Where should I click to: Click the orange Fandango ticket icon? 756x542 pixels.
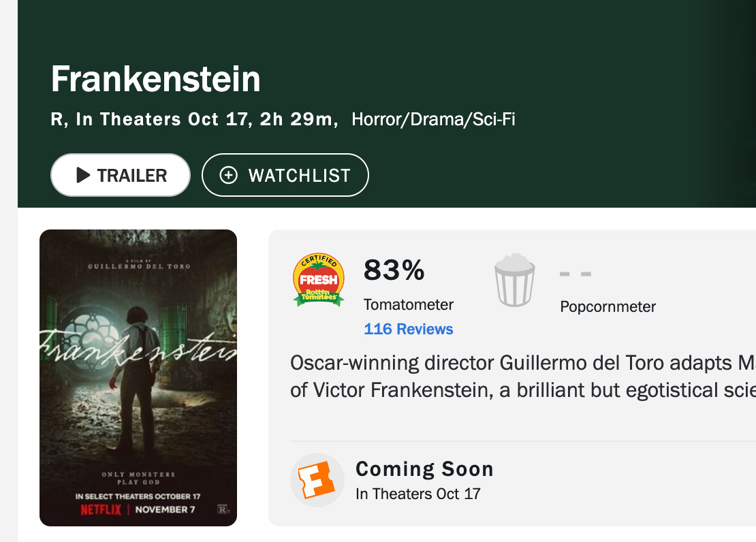coord(317,479)
